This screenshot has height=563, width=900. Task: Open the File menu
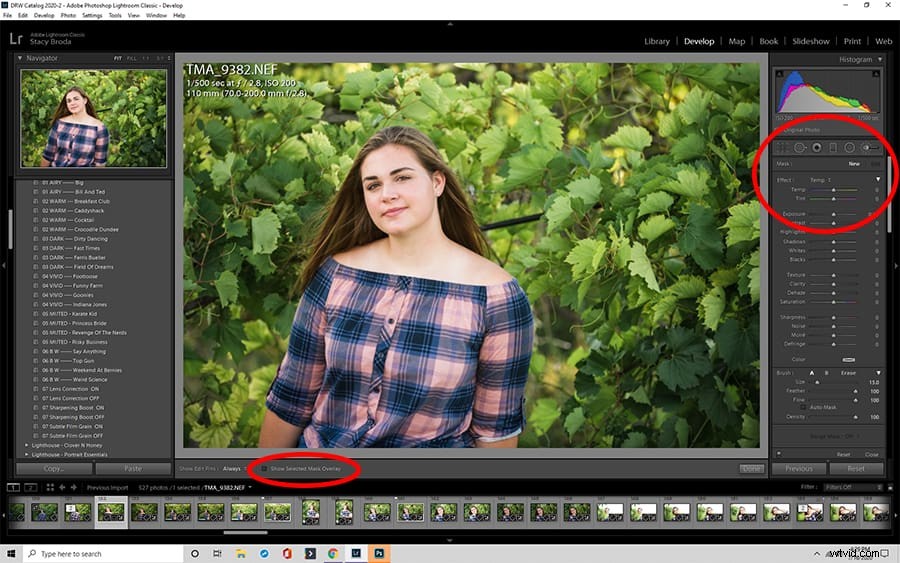click(7, 15)
